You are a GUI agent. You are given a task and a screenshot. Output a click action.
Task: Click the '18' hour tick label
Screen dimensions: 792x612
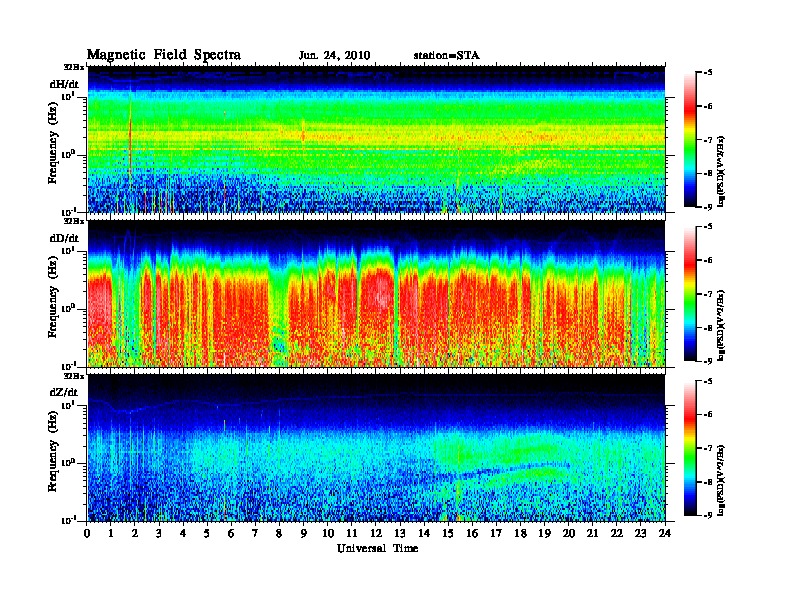(520, 533)
